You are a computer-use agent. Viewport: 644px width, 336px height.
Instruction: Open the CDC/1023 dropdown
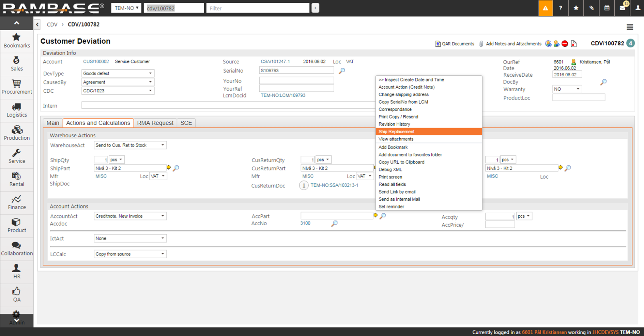[118, 91]
